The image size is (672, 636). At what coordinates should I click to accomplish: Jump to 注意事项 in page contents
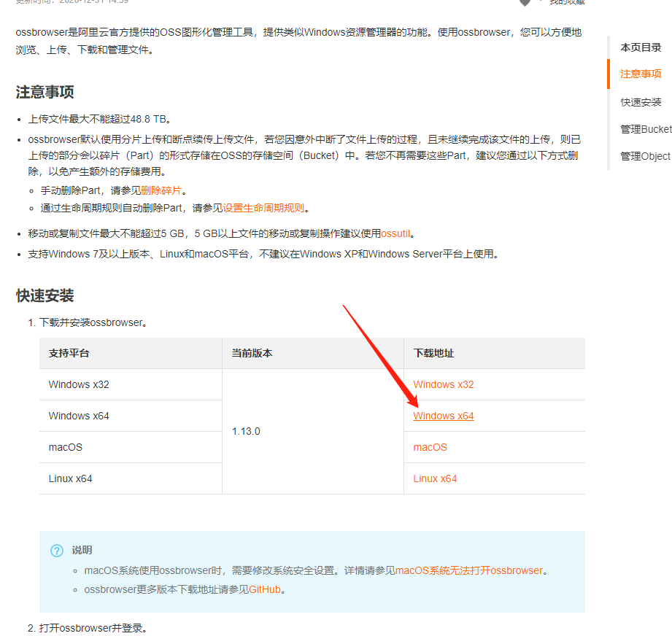641,74
